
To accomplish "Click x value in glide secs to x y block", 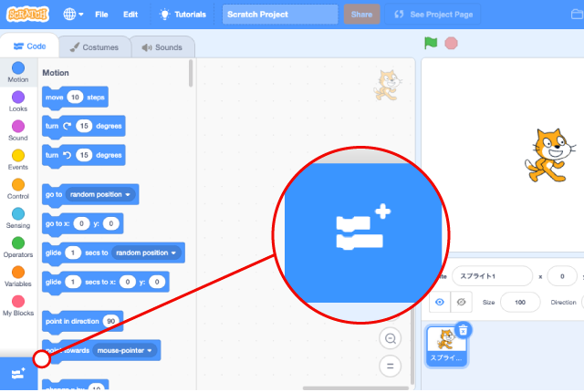I will (x=128, y=282).
